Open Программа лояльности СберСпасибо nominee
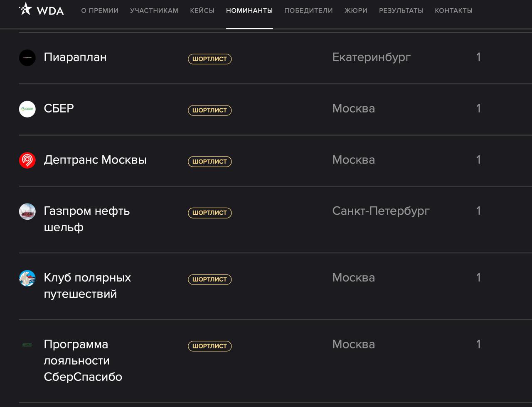532x407 pixels. click(83, 360)
